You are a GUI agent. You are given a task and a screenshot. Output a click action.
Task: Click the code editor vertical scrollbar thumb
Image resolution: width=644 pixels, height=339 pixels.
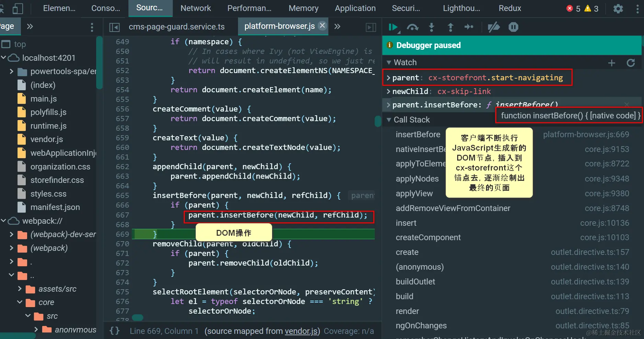tap(378, 121)
